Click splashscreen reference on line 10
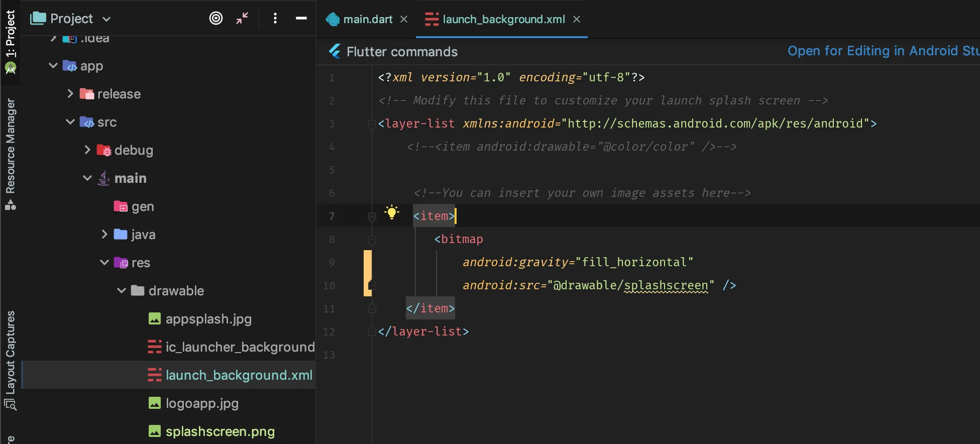The width and height of the screenshot is (980, 444). pos(666,285)
